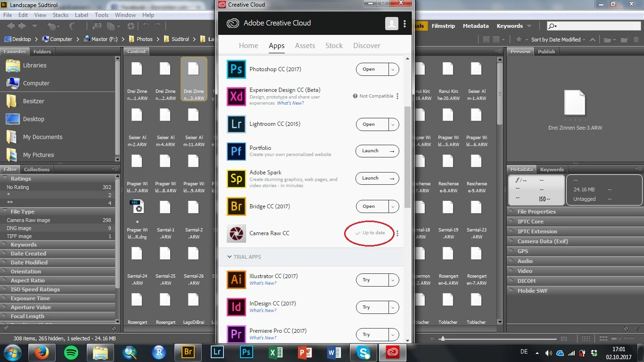
Task: Click the Adobe Spark Sp icon
Action: (x=236, y=179)
